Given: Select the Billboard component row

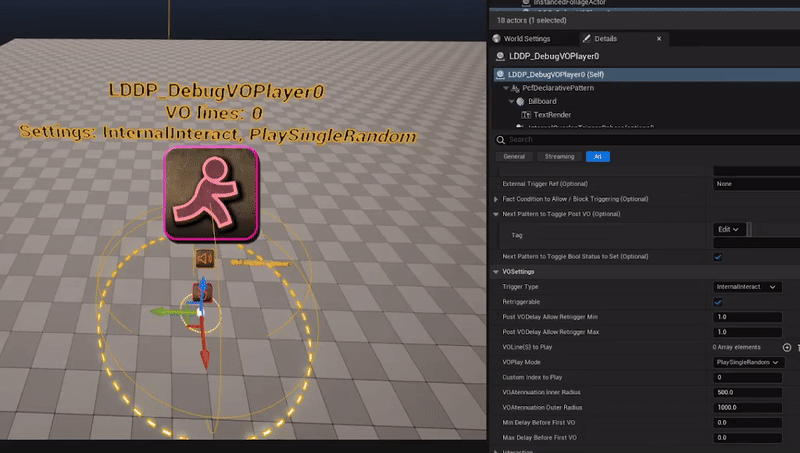Looking at the screenshot, I should click(647, 102).
